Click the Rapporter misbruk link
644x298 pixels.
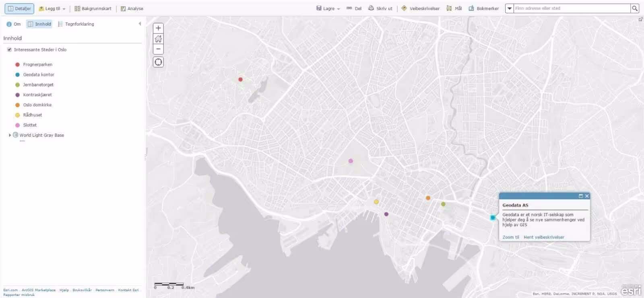point(19,295)
